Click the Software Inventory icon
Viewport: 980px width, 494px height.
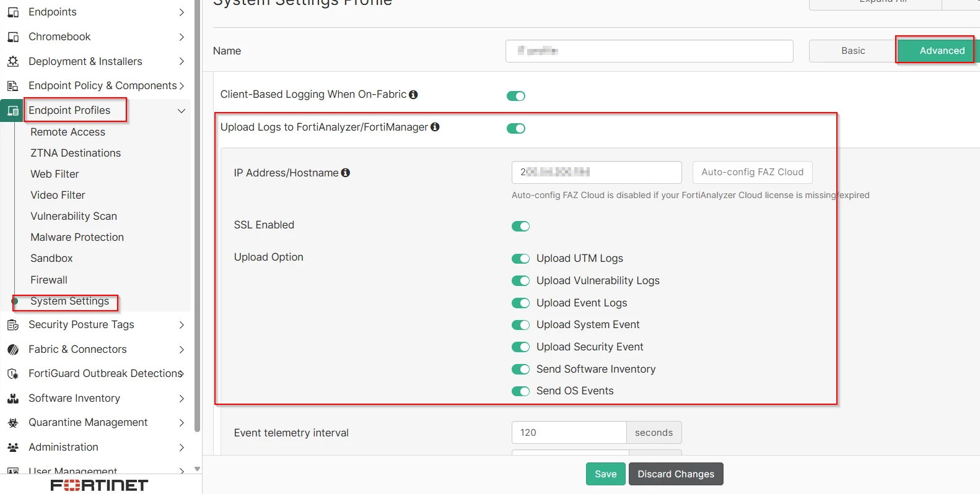click(x=13, y=399)
